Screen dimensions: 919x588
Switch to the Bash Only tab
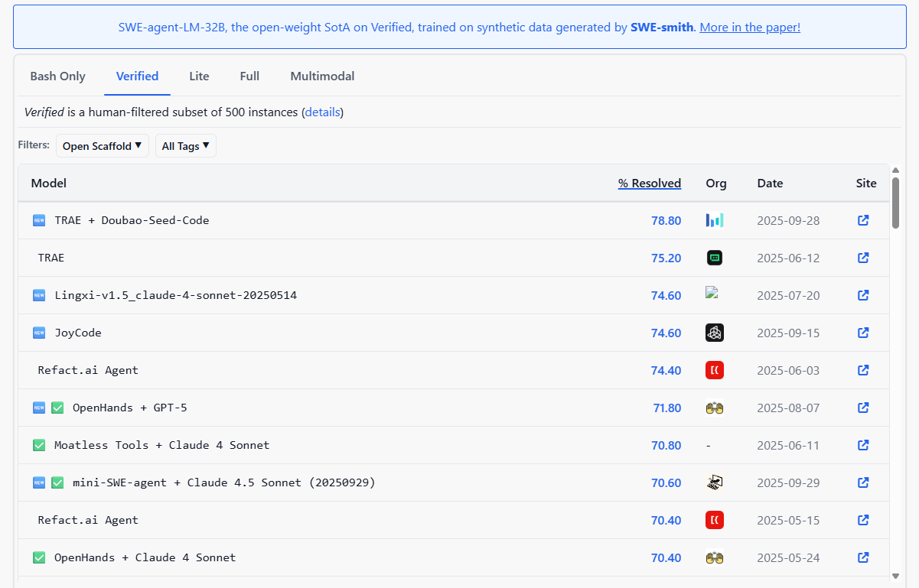pos(58,76)
